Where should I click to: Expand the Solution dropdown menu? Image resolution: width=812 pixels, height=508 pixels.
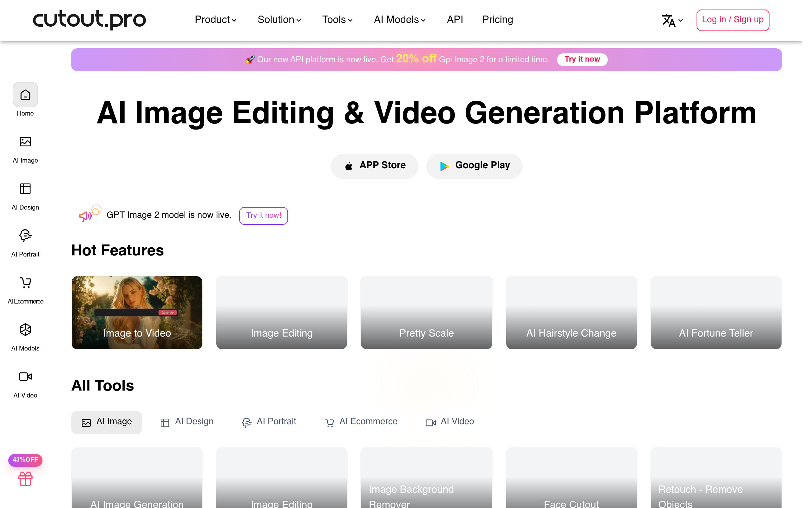pyautogui.click(x=279, y=20)
